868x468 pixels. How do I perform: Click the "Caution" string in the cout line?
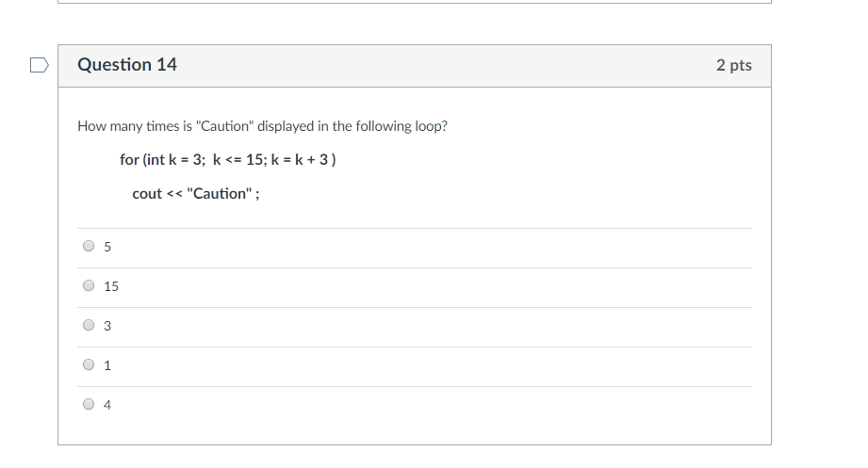(218, 193)
